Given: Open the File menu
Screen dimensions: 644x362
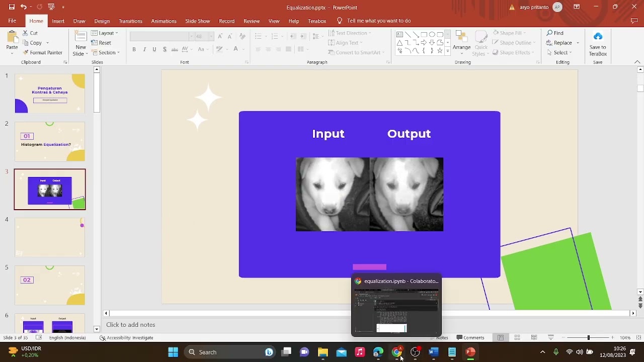Looking at the screenshot, I should [x=12, y=21].
